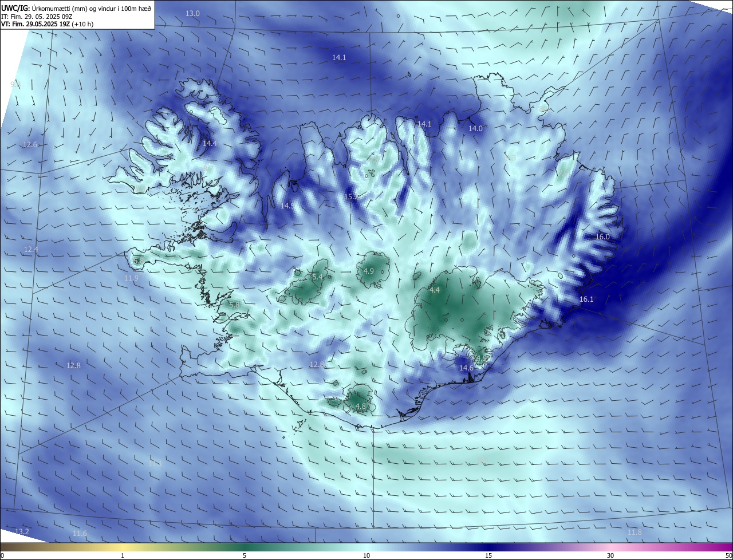Select the IT line "Fim. 29. 05. 2025 09Z"

coord(41,16)
